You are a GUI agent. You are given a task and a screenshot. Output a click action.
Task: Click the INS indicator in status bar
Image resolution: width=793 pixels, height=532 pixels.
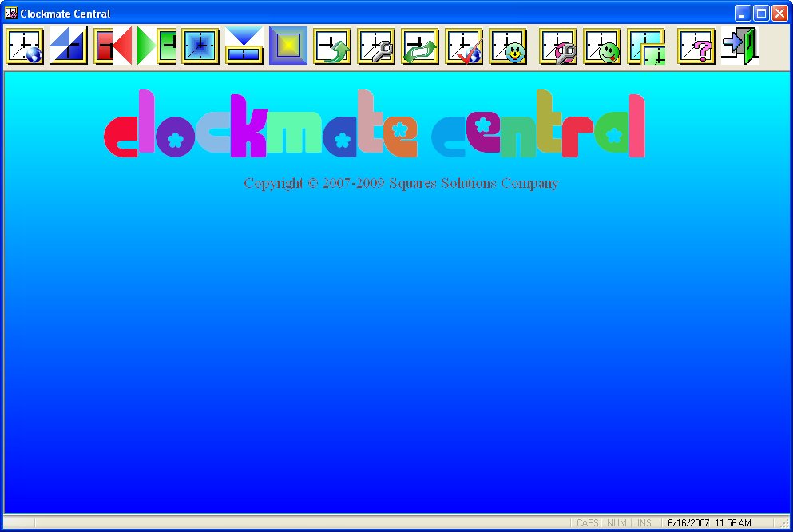pos(644,523)
